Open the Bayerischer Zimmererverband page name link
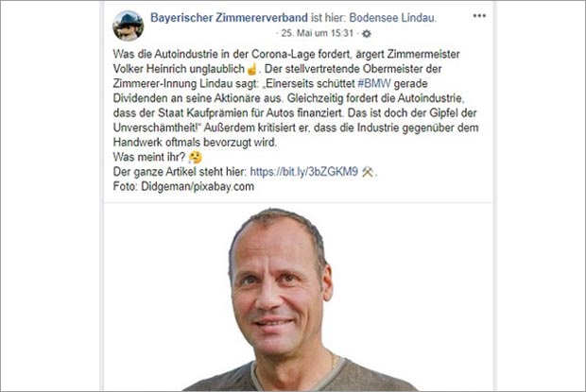 pos(229,18)
